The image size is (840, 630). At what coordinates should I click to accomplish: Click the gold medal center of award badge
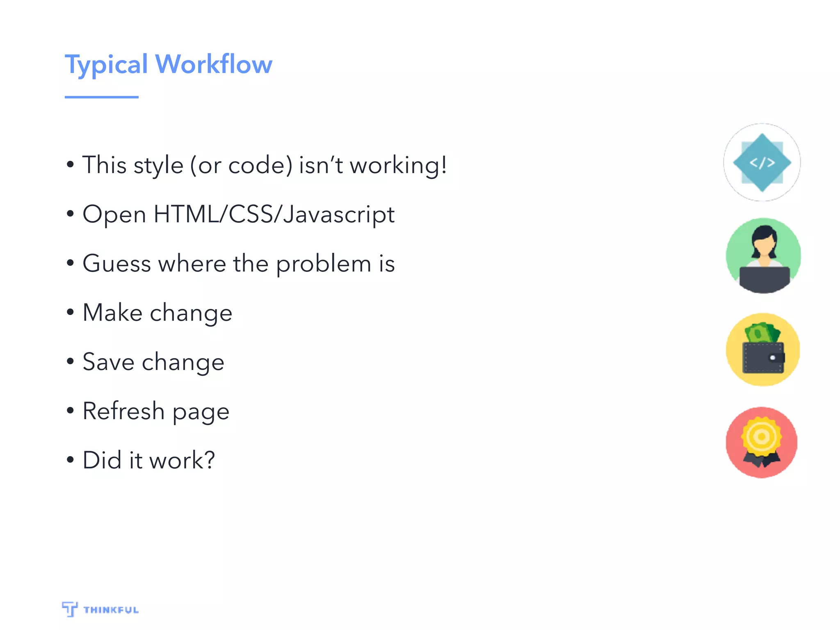click(x=762, y=436)
